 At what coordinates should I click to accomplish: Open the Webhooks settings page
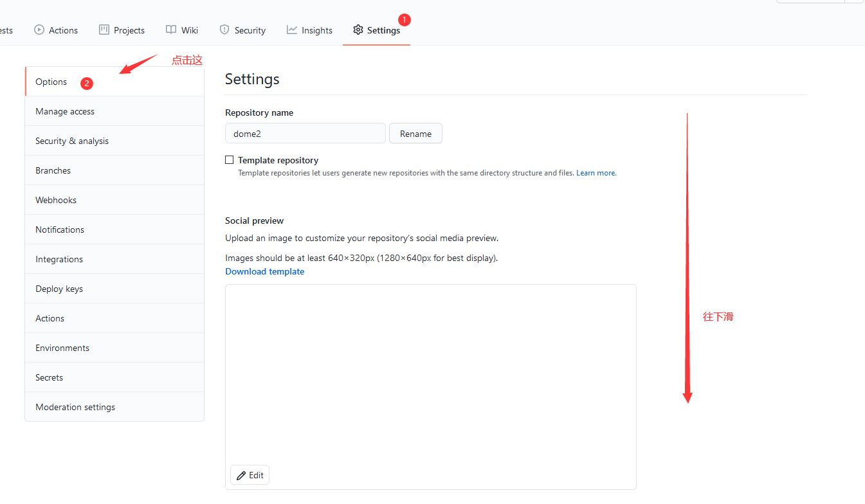coord(114,200)
